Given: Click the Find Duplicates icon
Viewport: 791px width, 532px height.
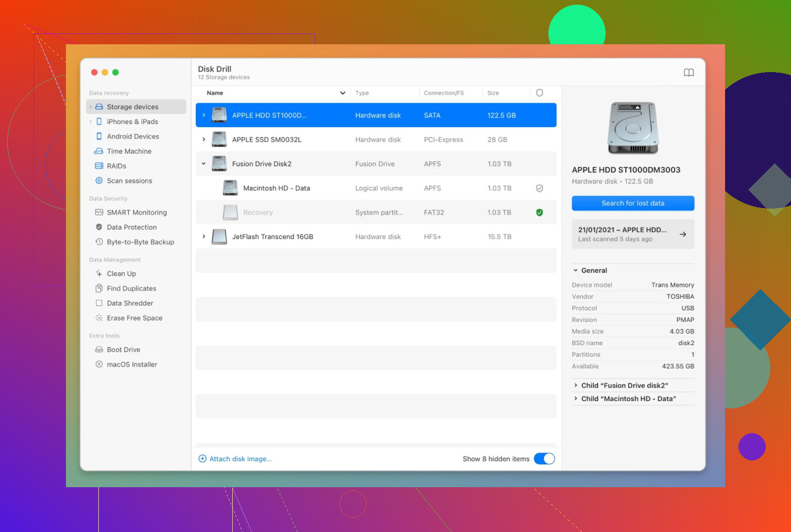Looking at the screenshot, I should point(99,288).
